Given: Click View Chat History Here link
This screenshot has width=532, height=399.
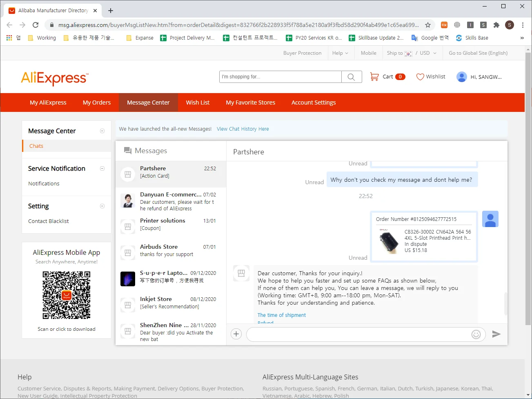Looking at the screenshot, I should tap(243, 129).
